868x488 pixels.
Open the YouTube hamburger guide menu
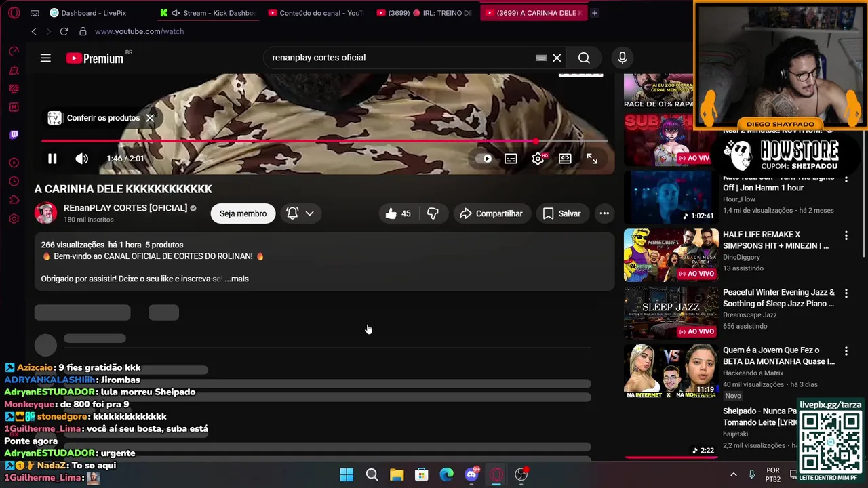point(45,58)
